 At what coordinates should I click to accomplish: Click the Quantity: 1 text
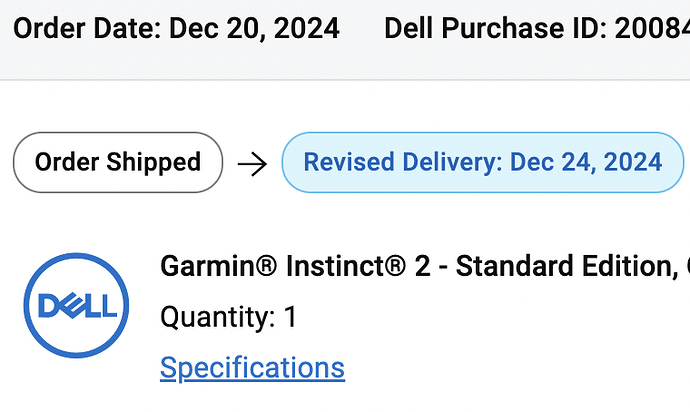coord(229,317)
